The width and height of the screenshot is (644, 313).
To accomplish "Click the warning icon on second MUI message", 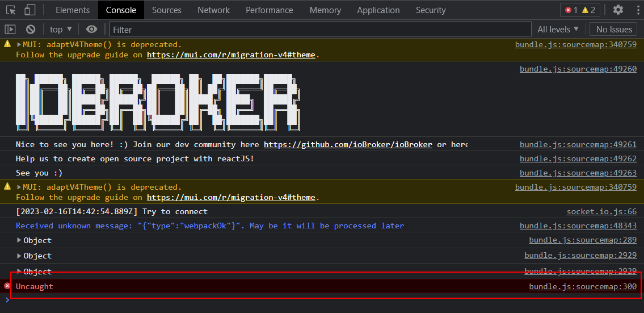I will point(7,186).
